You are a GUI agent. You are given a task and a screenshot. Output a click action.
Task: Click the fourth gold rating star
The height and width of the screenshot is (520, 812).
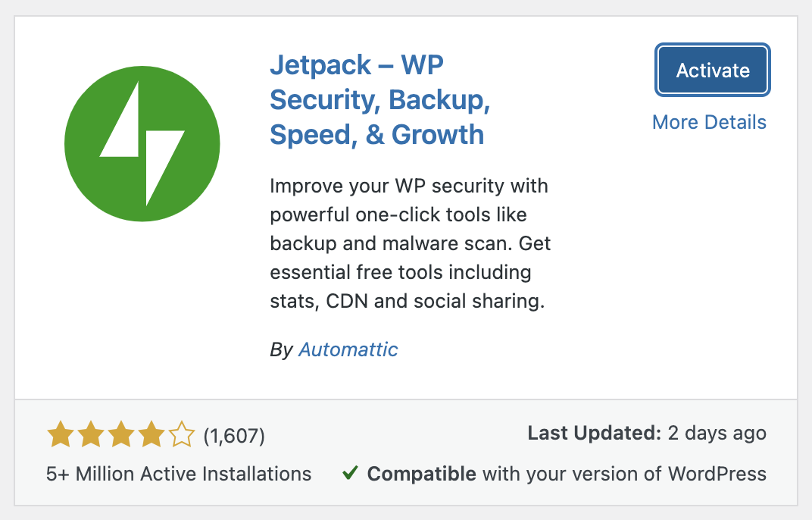(x=151, y=435)
